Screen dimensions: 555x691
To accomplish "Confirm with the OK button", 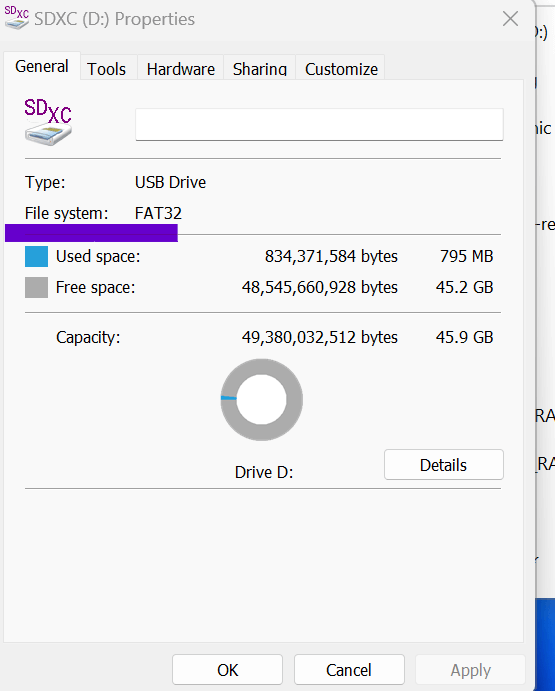I will (x=227, y=670).
